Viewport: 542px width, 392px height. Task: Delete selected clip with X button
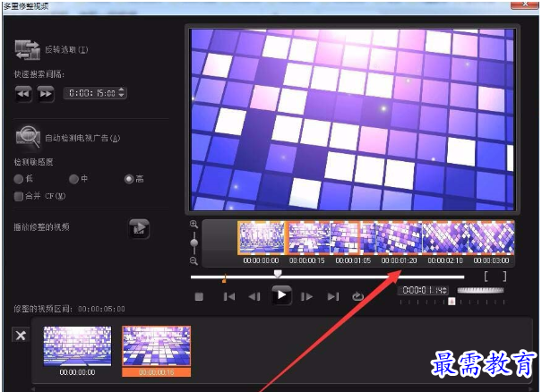21,335
